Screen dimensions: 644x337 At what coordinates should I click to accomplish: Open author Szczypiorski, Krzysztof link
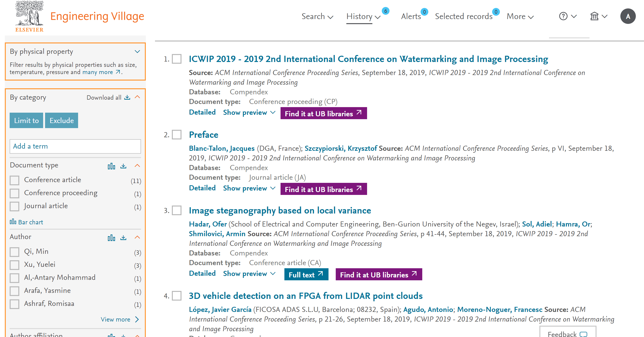coord(341,148)
